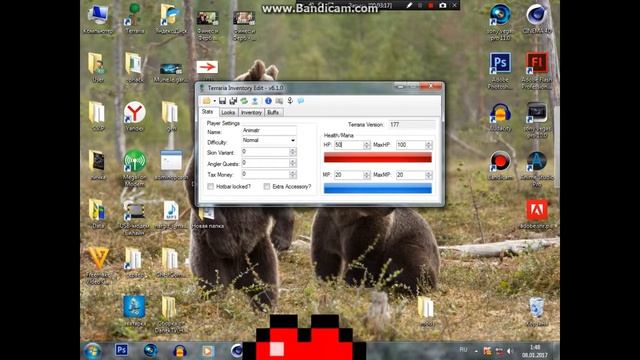Click in the player Name field
Viewport: 640px width, 360px height.
(269, 130)
